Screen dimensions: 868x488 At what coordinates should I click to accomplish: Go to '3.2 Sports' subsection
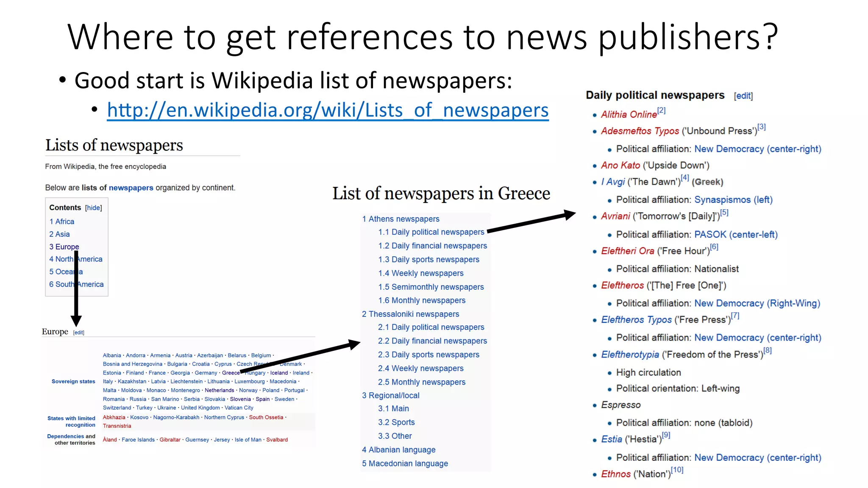tap(396, 422)
